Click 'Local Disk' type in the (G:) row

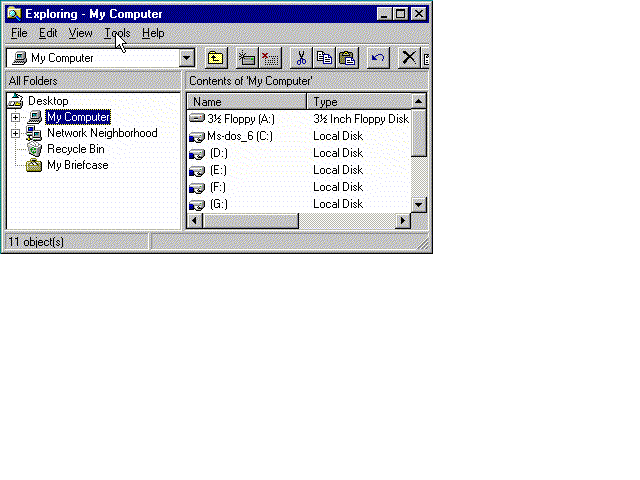338,204
